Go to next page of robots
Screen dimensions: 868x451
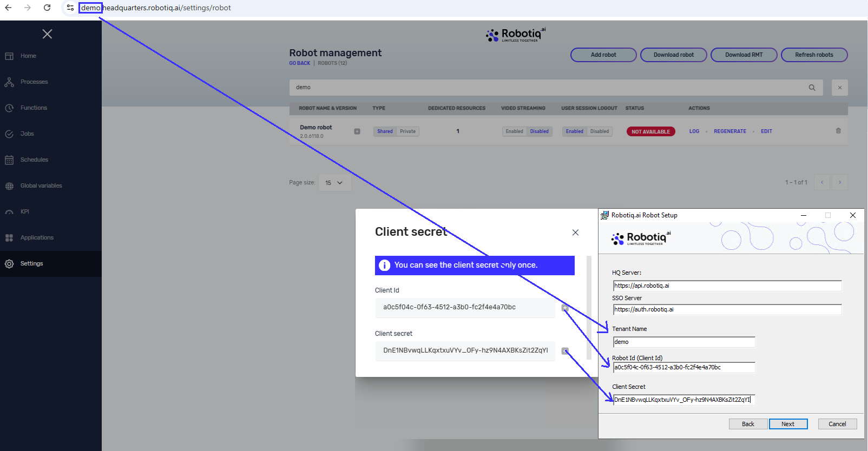point(840,182)
